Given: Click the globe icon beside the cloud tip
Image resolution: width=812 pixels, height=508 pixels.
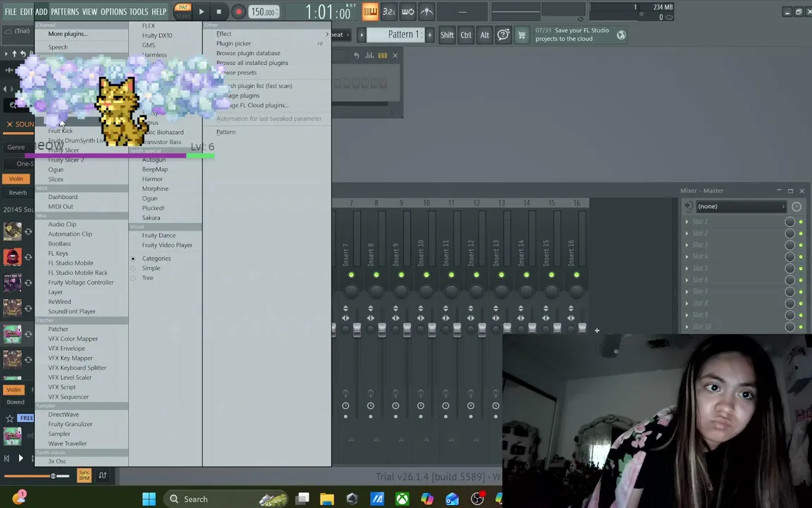Looking at the screenshot, I should click(621, 35).
